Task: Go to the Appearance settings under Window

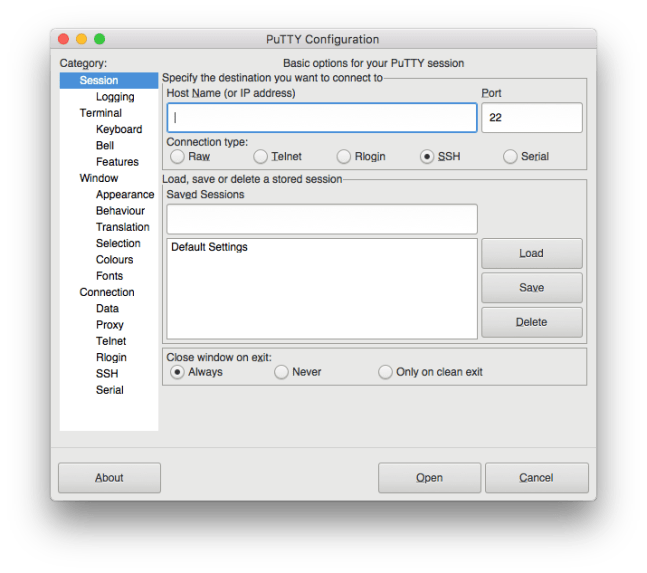Action: click(x=125, y=195)
